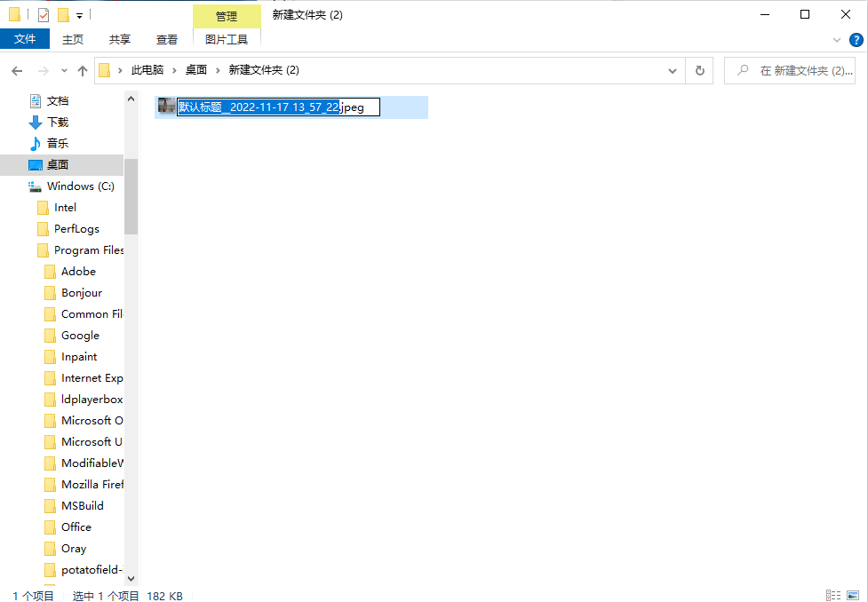
Task: Open the Intel folder in the tree
Action: pos(65,208)
